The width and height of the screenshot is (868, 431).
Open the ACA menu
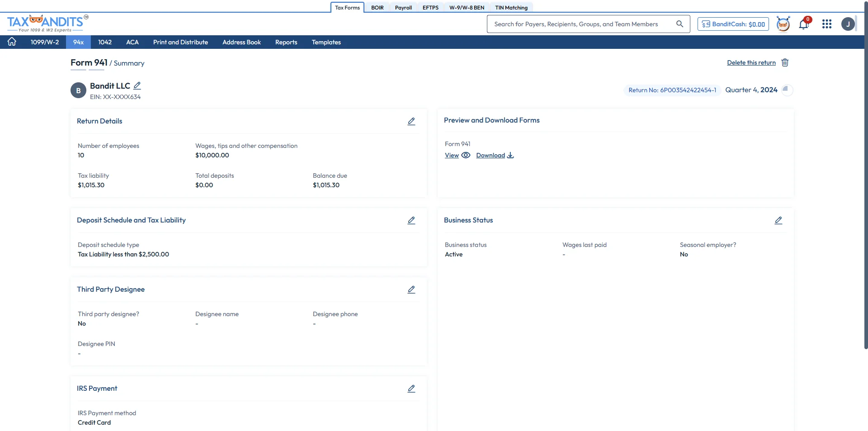click(132, 42)
